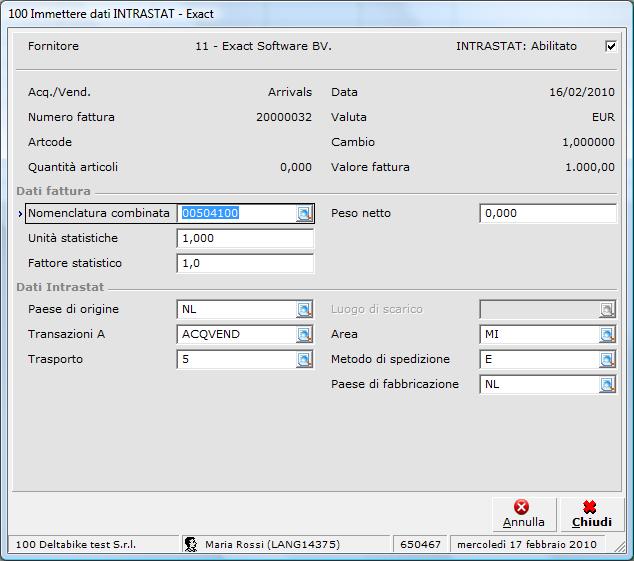
Task: Open the Area field lookup icon
Action: 607,334
